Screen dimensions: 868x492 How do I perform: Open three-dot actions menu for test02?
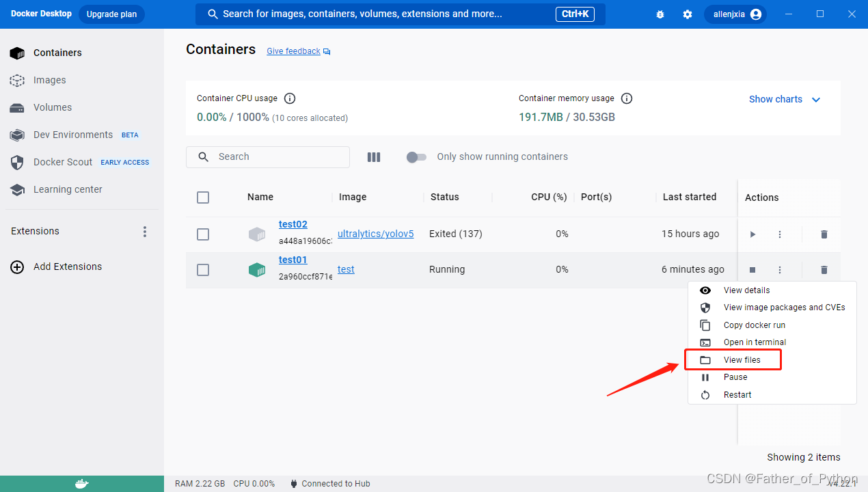[x=780, y=234]
